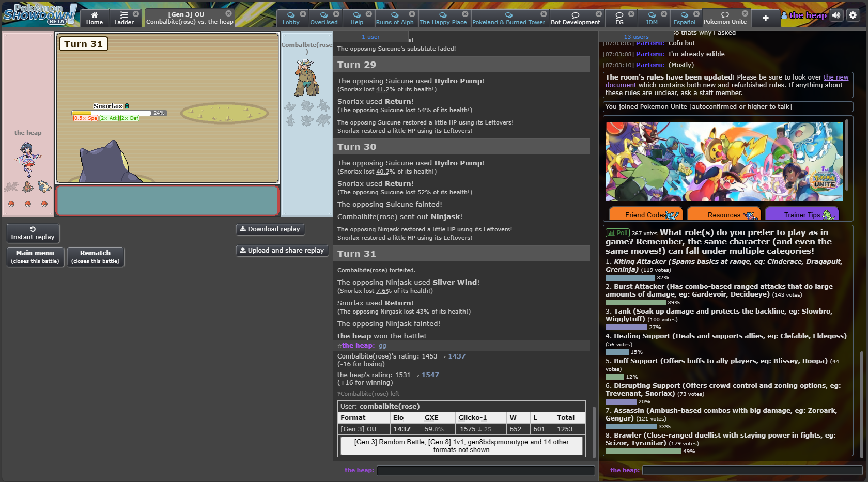This screenshot has height=482, width=868.
Task: Close the Gen 3 OU battle tab
Action: pos(228,13)
